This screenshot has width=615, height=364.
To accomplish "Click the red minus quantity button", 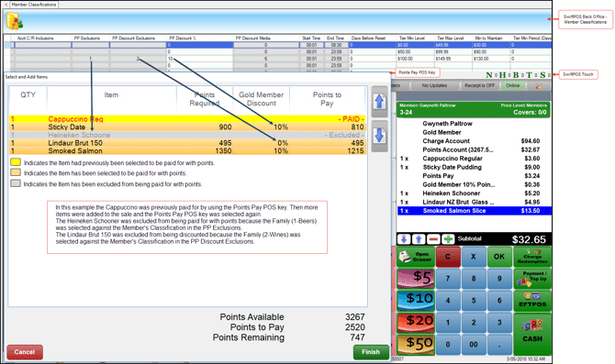I will (433, 239).
